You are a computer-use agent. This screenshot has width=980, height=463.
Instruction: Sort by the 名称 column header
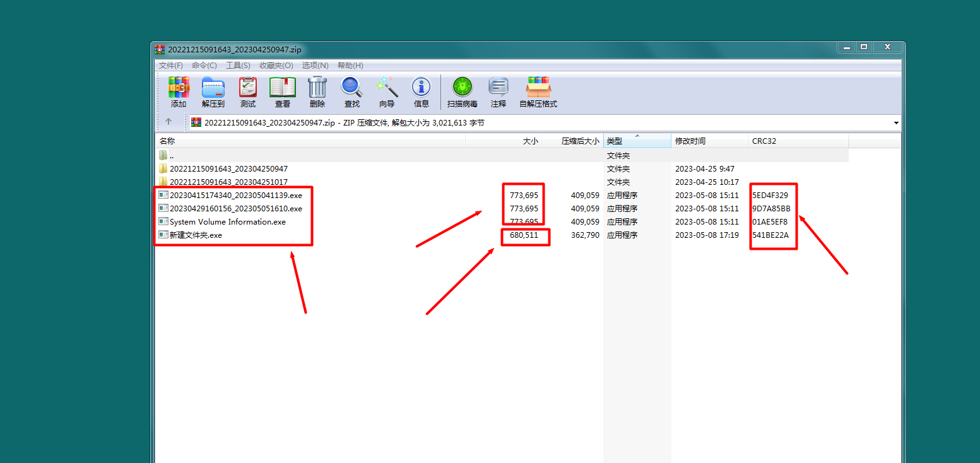tap(310, 141)
